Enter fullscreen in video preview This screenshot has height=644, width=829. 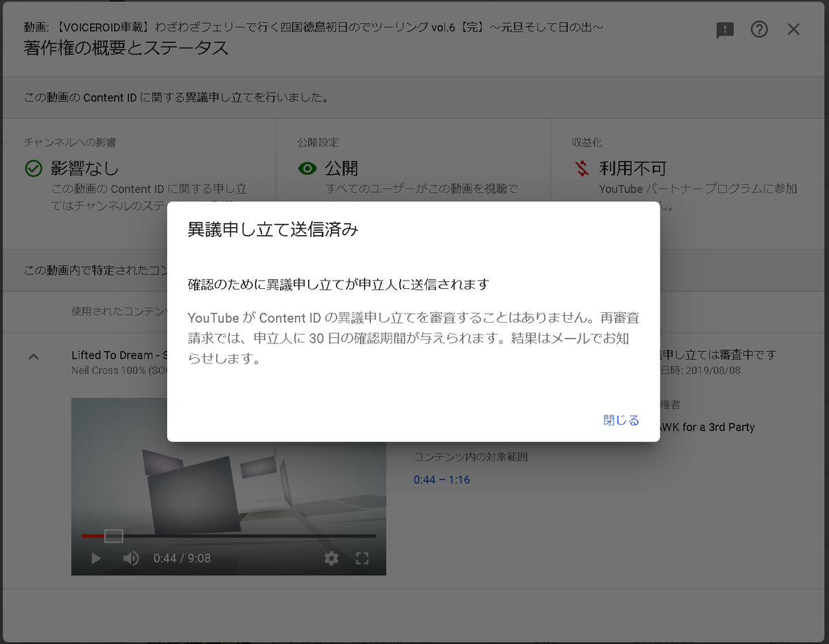[x=362, y=558]
